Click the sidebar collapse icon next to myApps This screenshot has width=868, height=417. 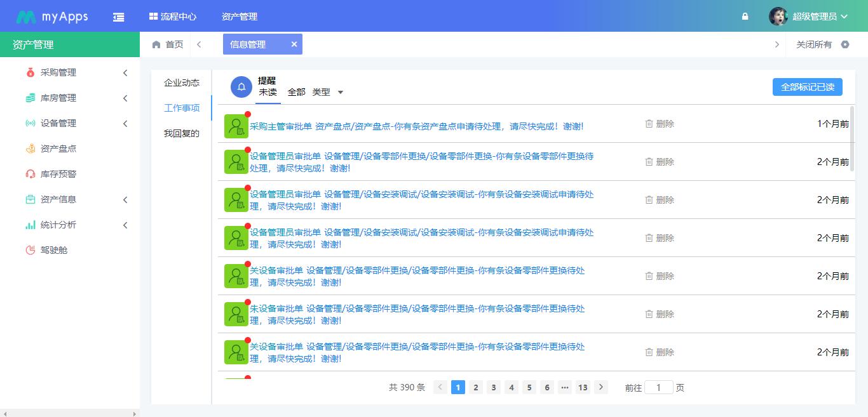tap(118, 16)
